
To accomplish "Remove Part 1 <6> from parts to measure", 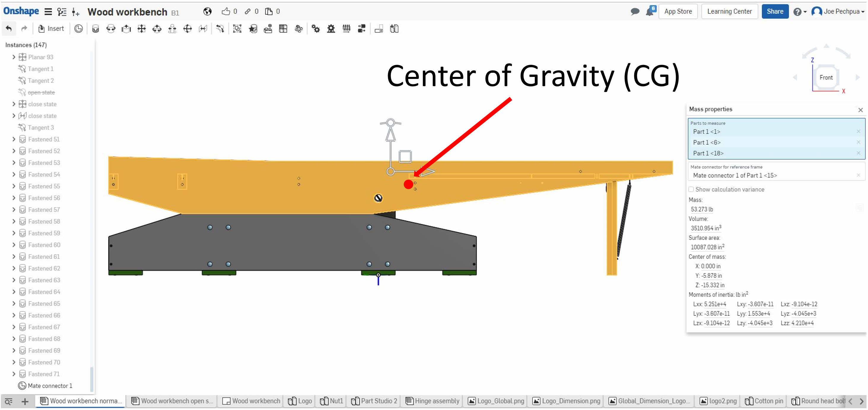I will (x=858, y=142).
